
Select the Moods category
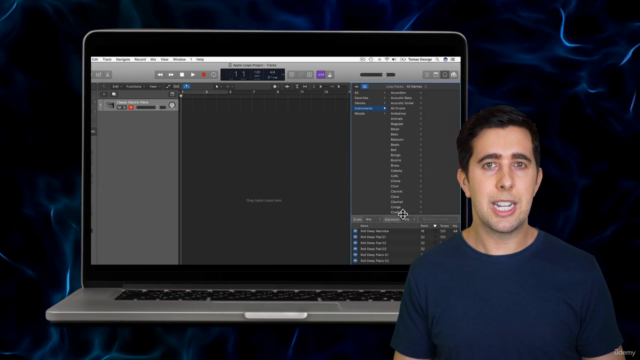pos(370,113)
